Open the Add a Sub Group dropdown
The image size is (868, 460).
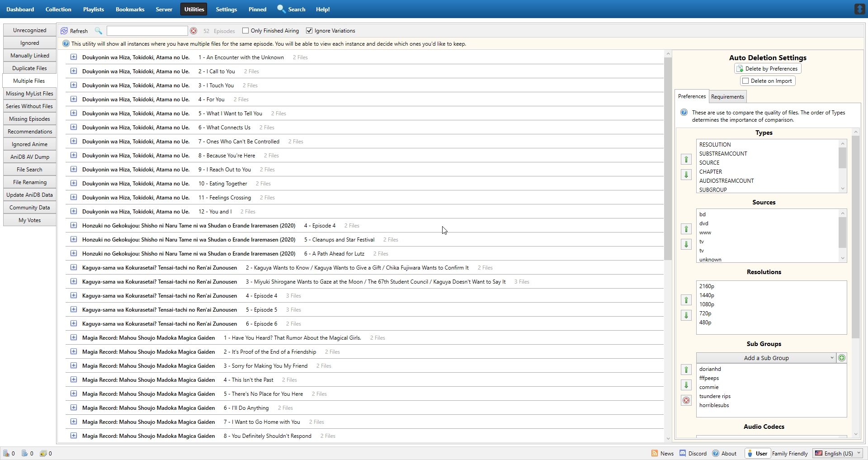[766, 358]
